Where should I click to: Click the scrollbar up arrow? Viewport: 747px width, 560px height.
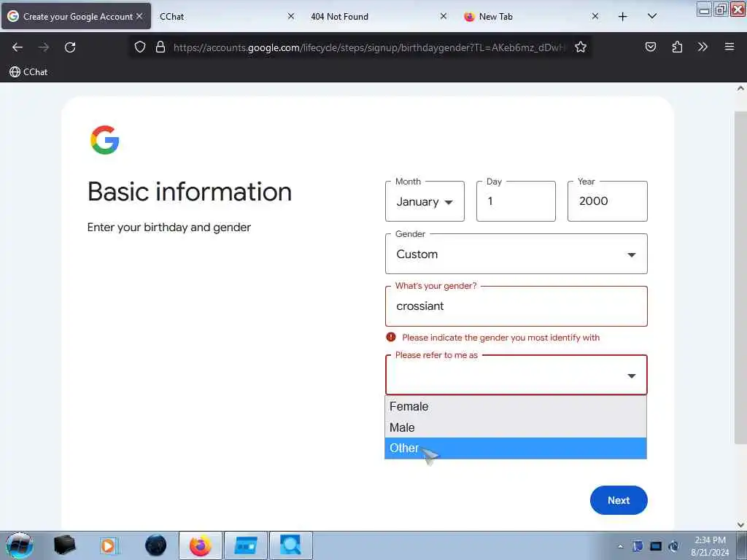[740, 88]
